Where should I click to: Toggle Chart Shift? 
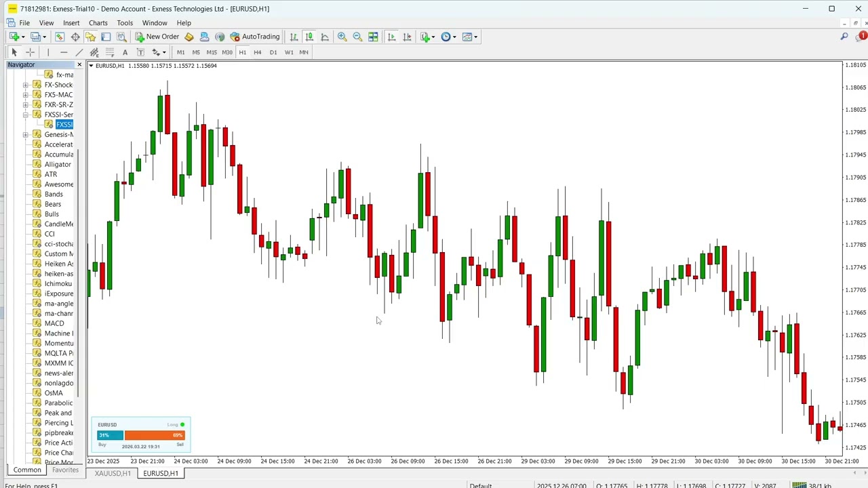407,37
